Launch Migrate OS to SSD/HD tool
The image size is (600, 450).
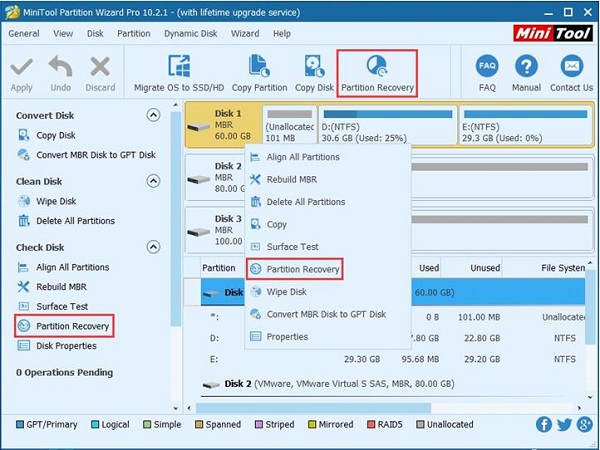pyautogui.click(x=179, y=75)
